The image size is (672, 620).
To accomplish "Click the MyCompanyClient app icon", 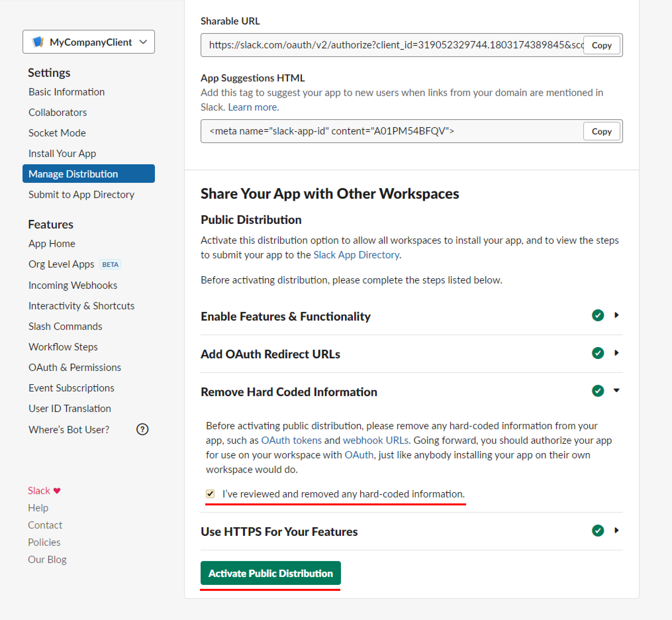I will pyautogui.click(x=38, y=42).
